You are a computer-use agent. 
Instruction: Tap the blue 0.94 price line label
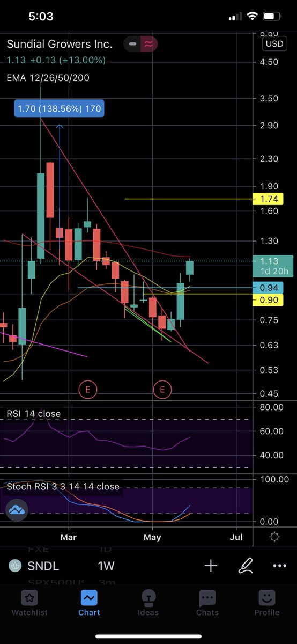pos(268,288)
